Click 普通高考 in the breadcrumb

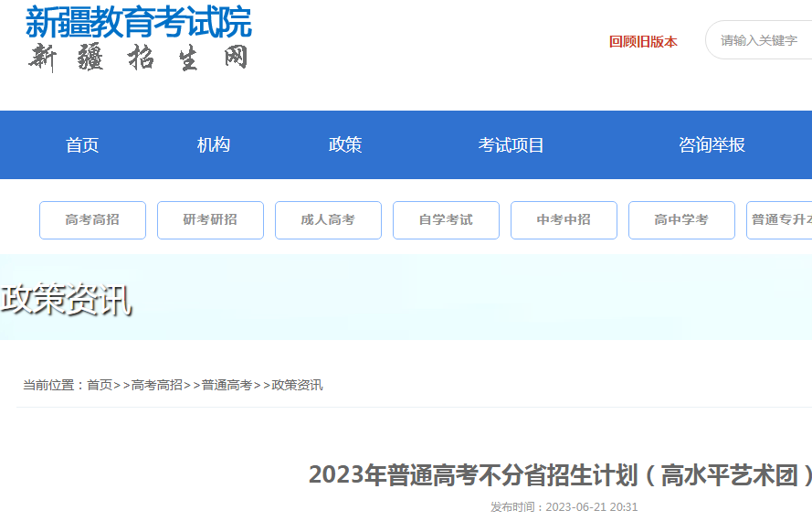click(x=227, y=385)
